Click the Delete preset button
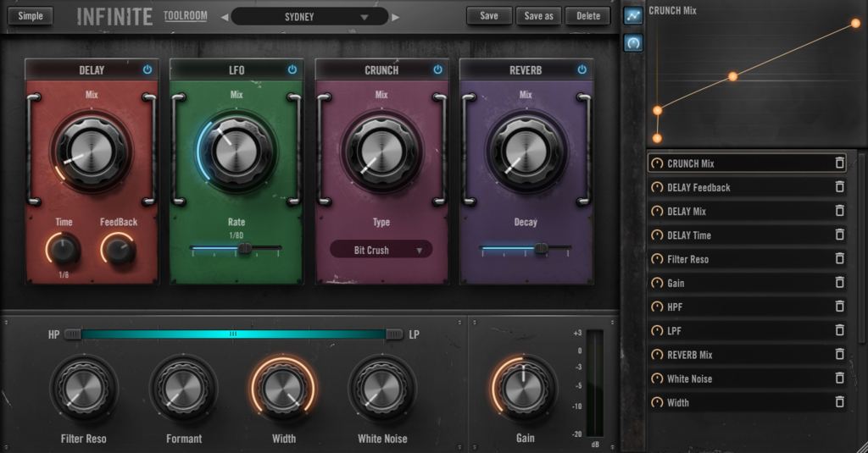 (x=588, y=16)
